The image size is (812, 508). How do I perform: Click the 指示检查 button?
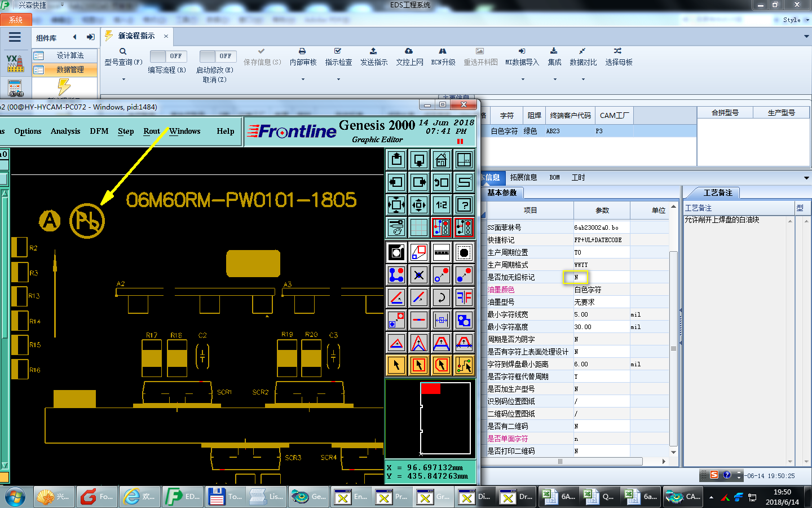(338, 57)
